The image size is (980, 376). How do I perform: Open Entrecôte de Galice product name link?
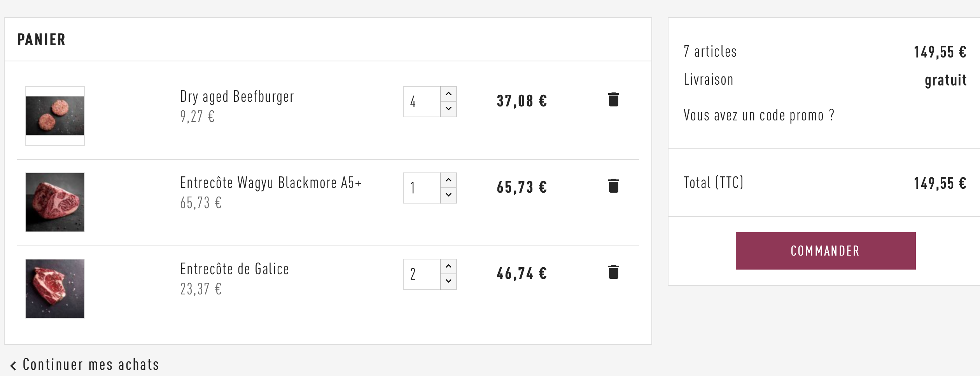[234, 269]
